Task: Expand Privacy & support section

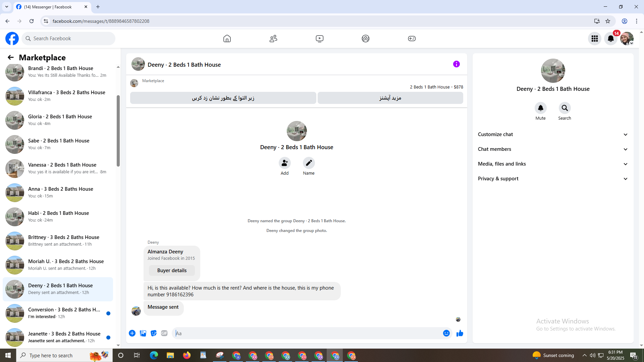Action: coord(552,179)
